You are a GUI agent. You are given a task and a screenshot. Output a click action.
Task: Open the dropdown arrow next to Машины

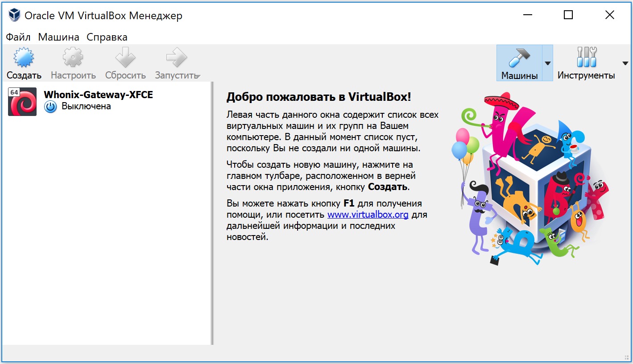[548, 63]
